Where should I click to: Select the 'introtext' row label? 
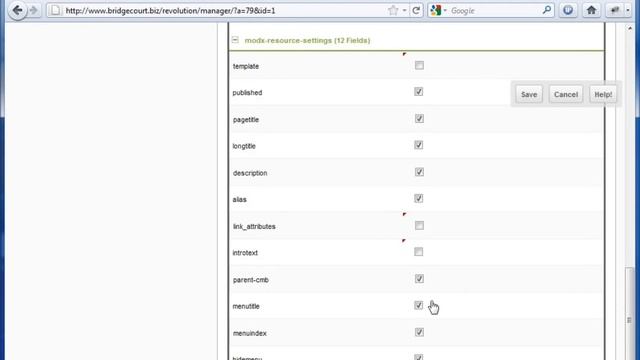[x=245, y=253]
